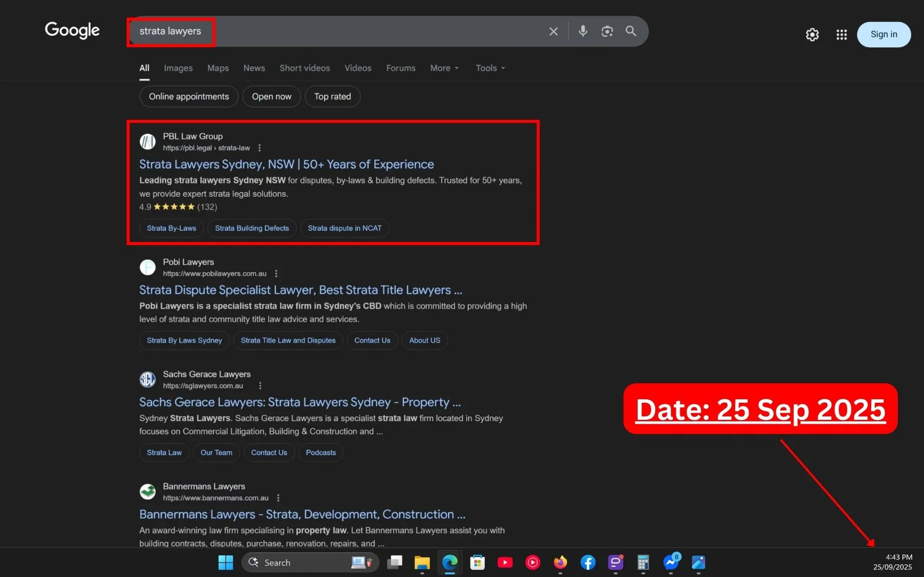This screenshot has height=577, width=924.
Task: Open search by image camera icon
Action: click(x=607, y=32)
